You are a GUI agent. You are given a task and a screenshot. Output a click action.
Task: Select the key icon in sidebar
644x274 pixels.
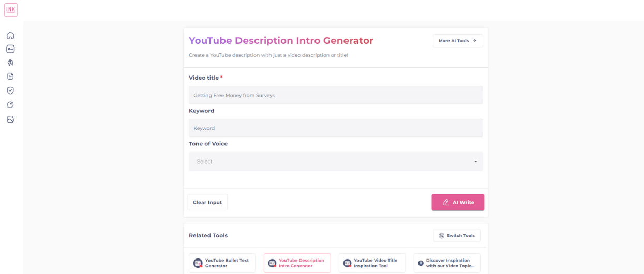coord(10,49)
